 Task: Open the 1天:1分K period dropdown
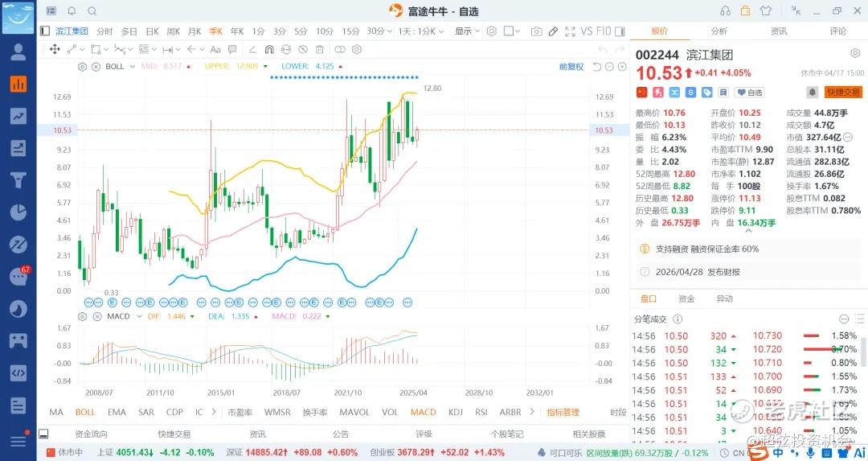pyautogui.click(x=420, y=31)
